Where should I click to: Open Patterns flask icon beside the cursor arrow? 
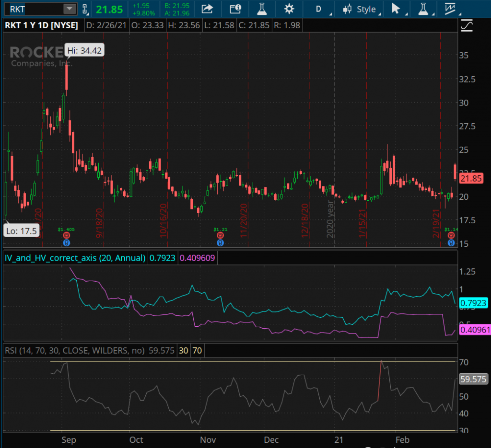click(x=423, y=9)
